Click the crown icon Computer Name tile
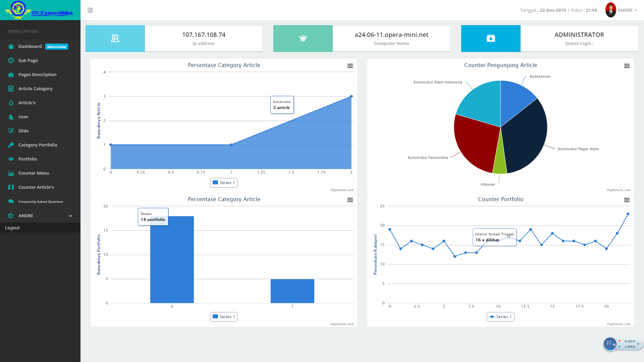 (303, 39)
